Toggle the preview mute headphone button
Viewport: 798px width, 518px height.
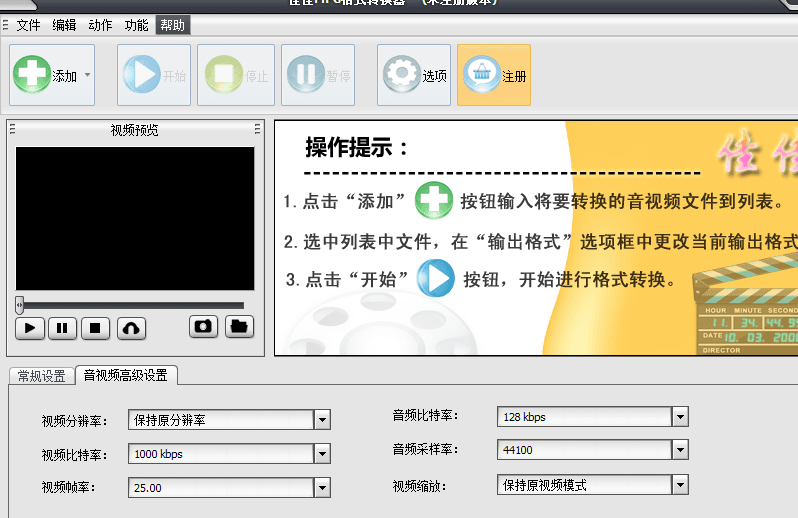[131, 328]
